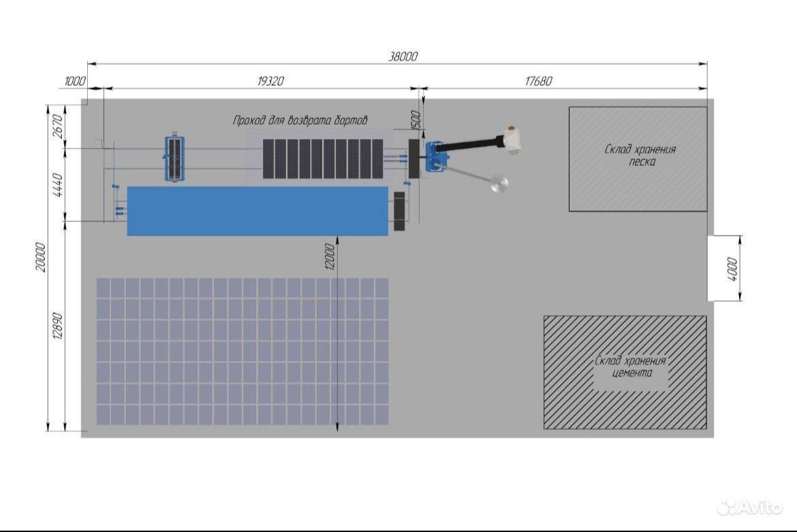Image resolution: width=797 pixels, height=532 pixels.
Task: Select the white round disc at conveyor end
Action: point(499,183)
